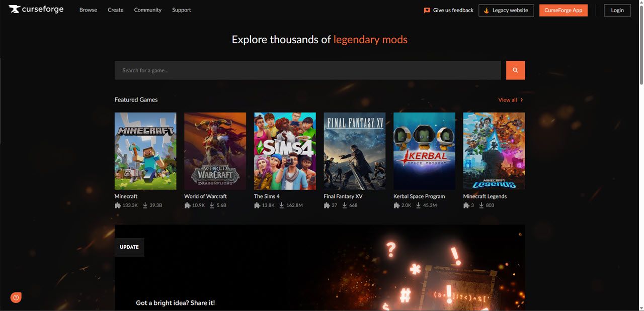644x311 pixels.
Task: Open the World of Warcraft cover thumbnail
Action: (x=215, y=151)
